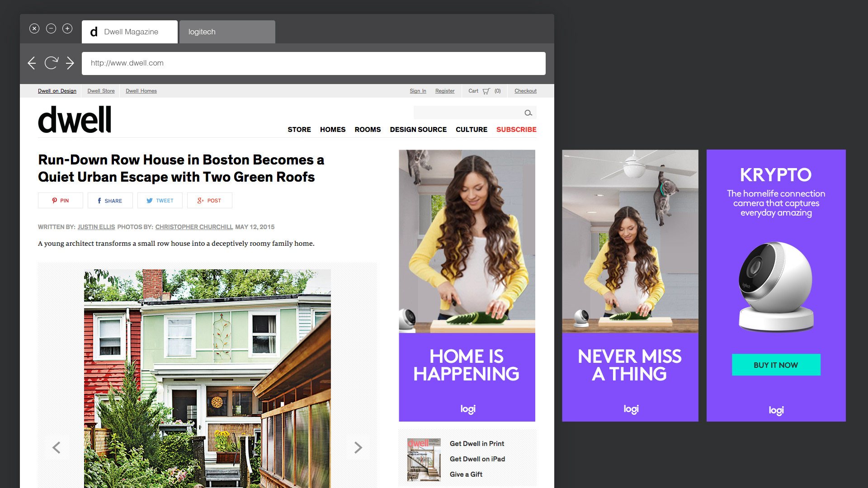Screen dimensions: 868x488
Task: Post the article to Google Plus
Action: click(x=210, y=201)
